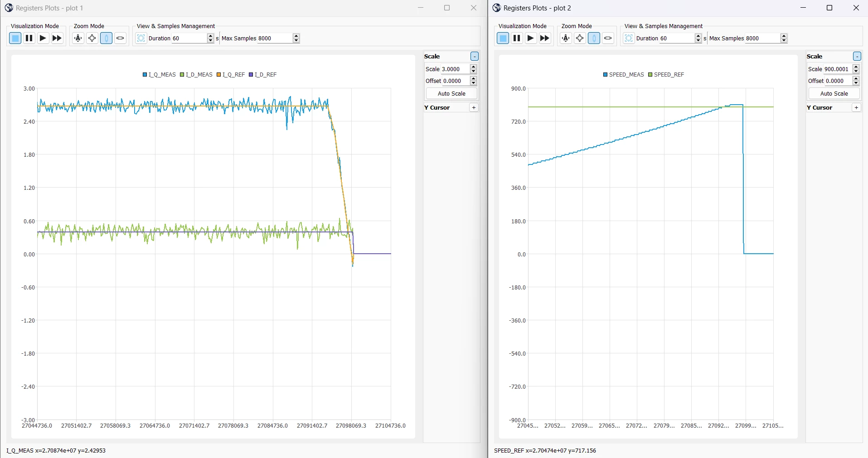Image resolution: width=868 pixels, height=458 pixels.
Task: Click fast-forward button in plot 2
Action: point(545,38)
